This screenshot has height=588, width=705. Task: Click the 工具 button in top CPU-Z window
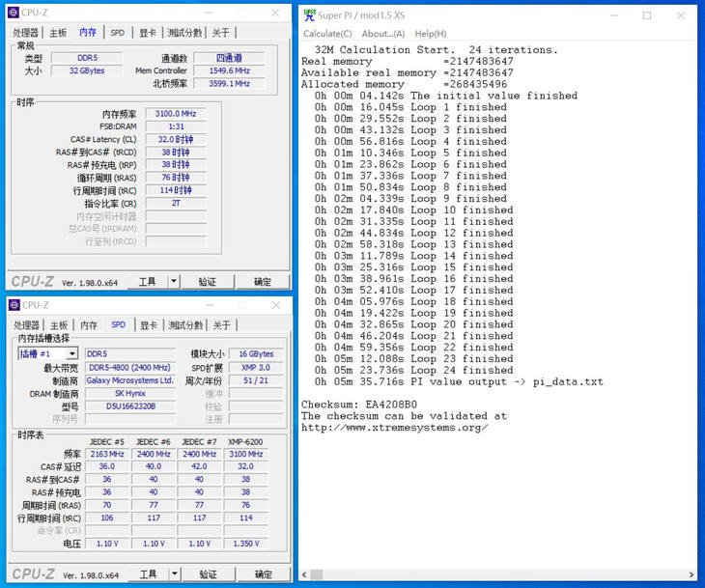coord(147,282)
